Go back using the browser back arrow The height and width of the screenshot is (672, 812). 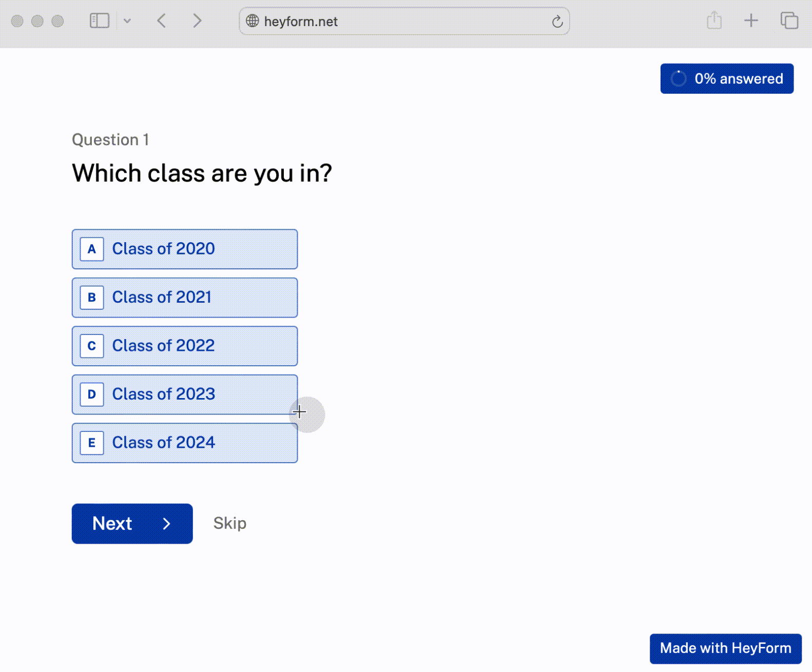[x=162, y=21]
